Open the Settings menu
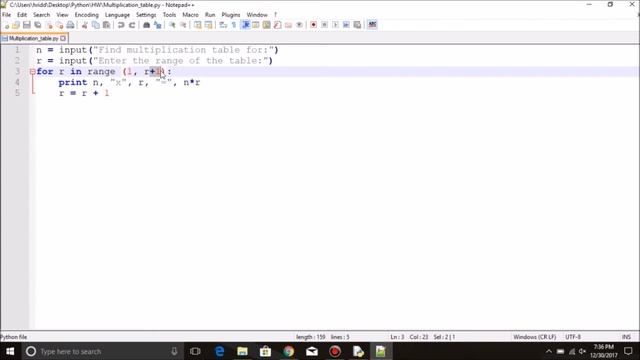 click(146, 15)
